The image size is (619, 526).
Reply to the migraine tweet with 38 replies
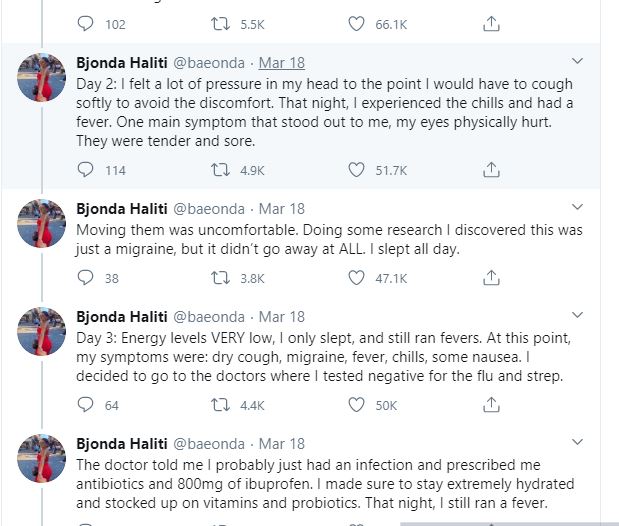[x=85, y=278]
